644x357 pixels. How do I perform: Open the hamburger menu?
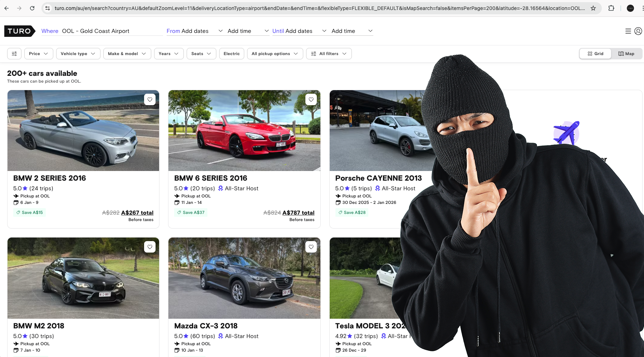coord(628,31)
